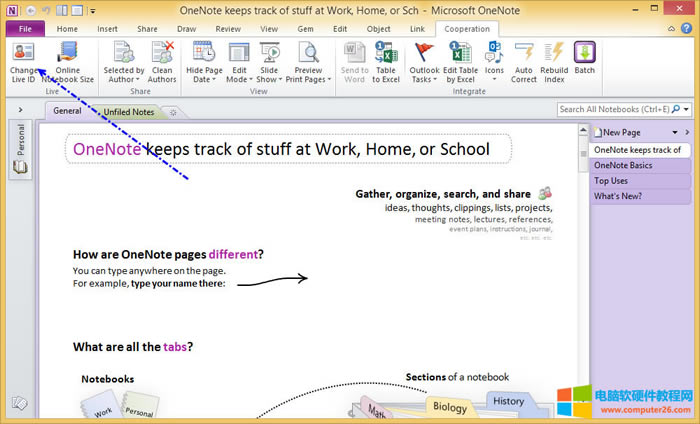Open the Auto Correct tool
The height and width of the screenshot is (424, 700).
[523, 54]
